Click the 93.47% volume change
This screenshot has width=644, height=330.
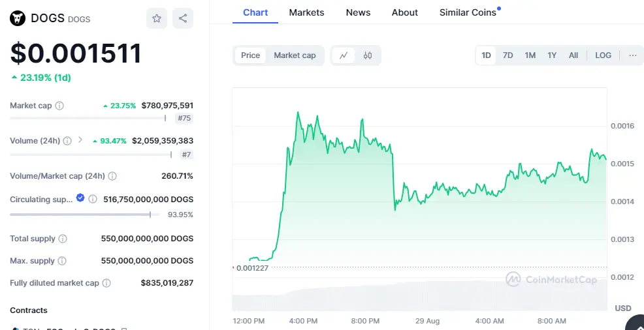(x=110, y=141)
